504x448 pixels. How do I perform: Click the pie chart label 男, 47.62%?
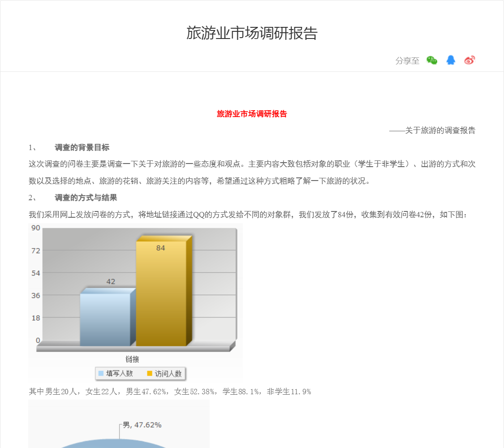click(x=142, y=425)
